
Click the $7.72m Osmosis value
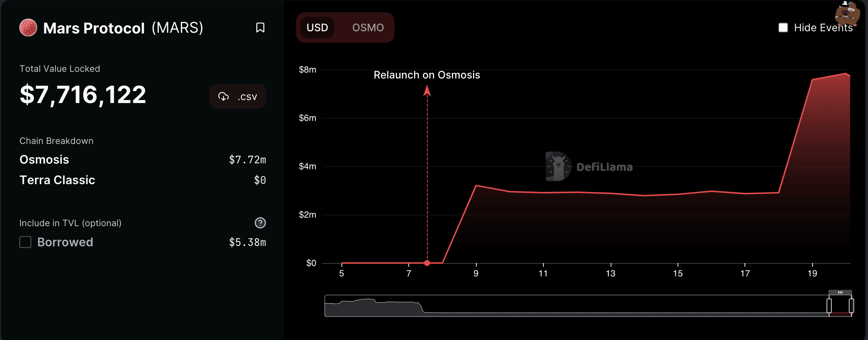tap(248, 160)
